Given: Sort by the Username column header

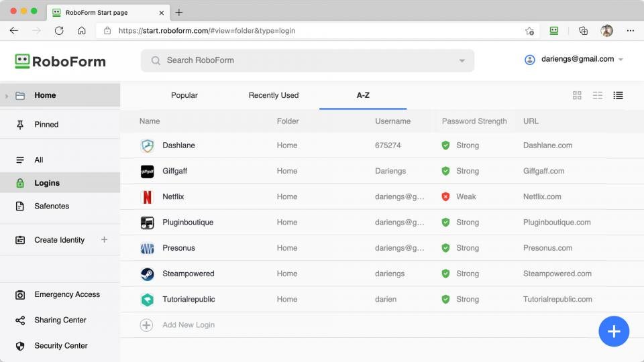Looking at the screenshot, I should tap(392, 121).
